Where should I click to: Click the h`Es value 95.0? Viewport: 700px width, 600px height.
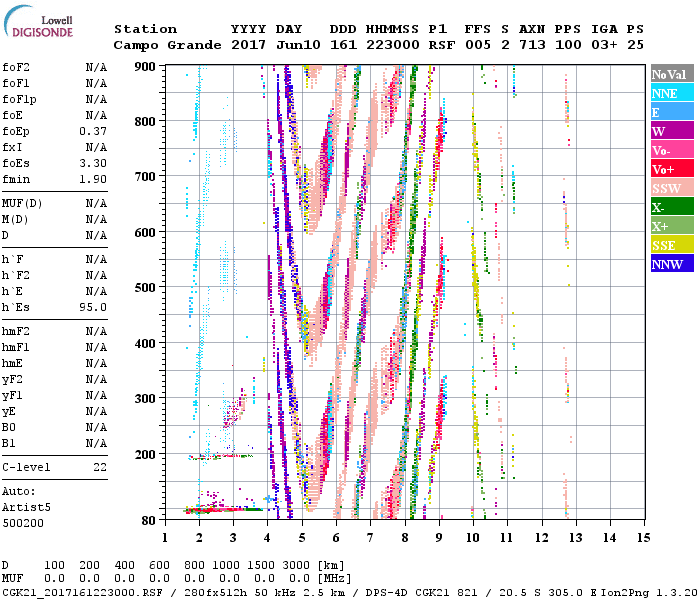(93, 308)
